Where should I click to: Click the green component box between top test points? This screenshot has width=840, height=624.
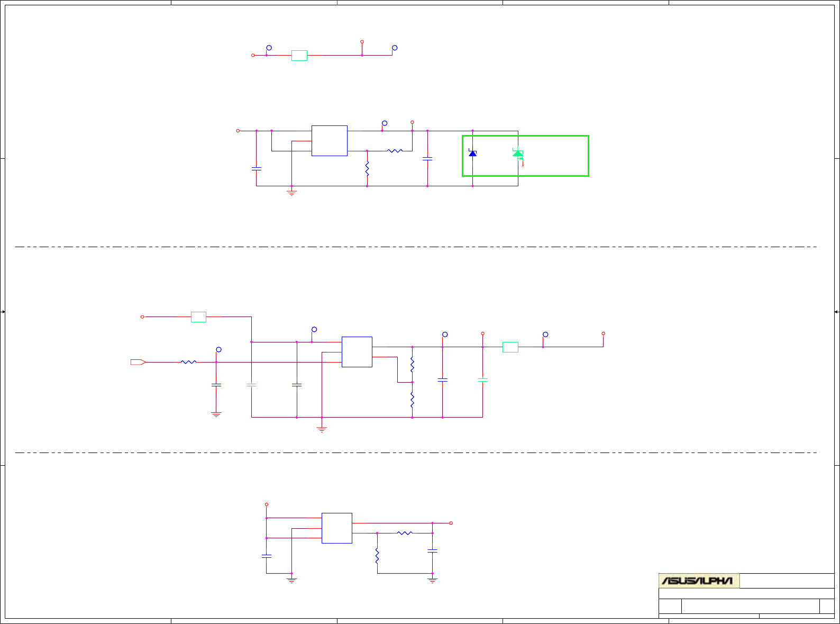click(299, 56)
